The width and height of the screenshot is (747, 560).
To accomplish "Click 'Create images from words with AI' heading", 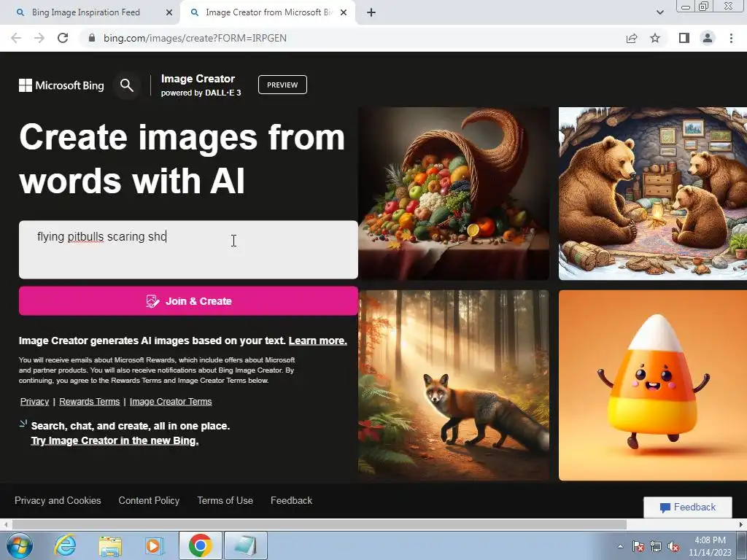I will pos(182,159).
